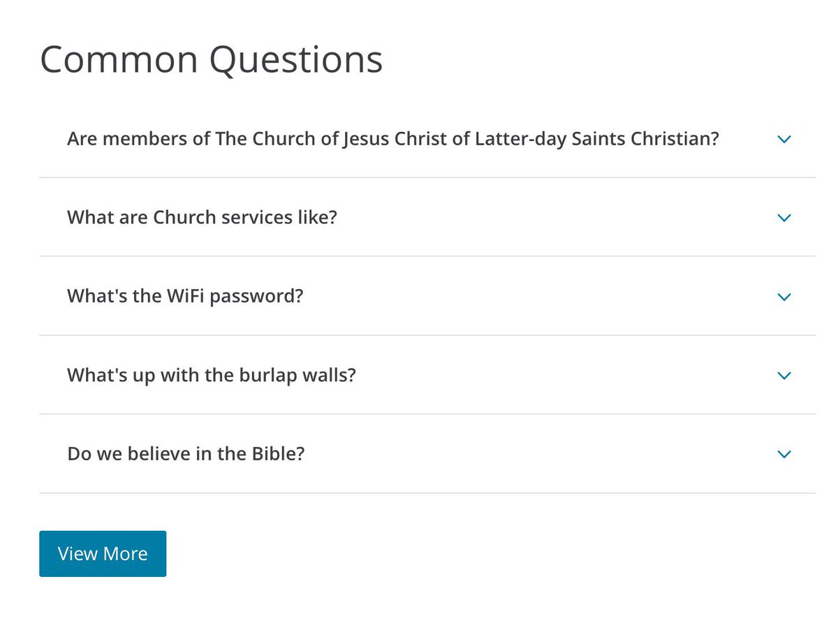Click the arrow icon for WiFi password question
The width and height of the screenshot is (838, 644).
[x=784, y=297]
